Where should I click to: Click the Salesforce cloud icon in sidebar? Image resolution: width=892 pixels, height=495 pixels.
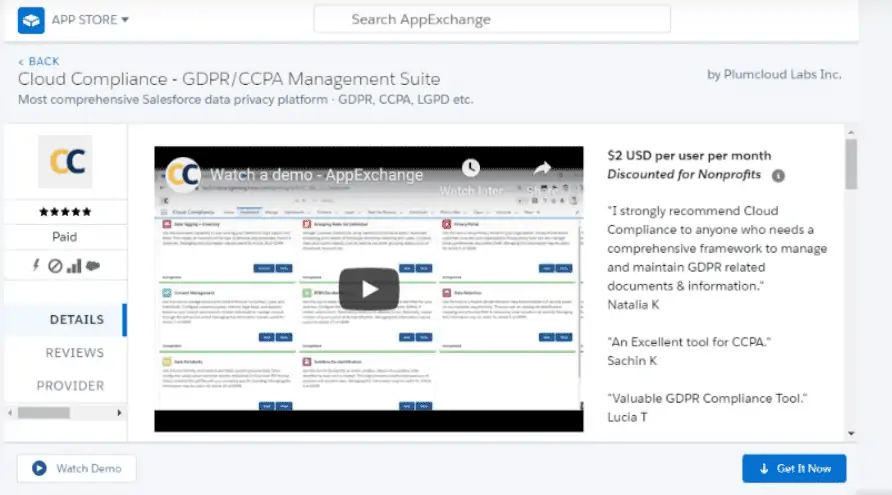click(93, 266)
